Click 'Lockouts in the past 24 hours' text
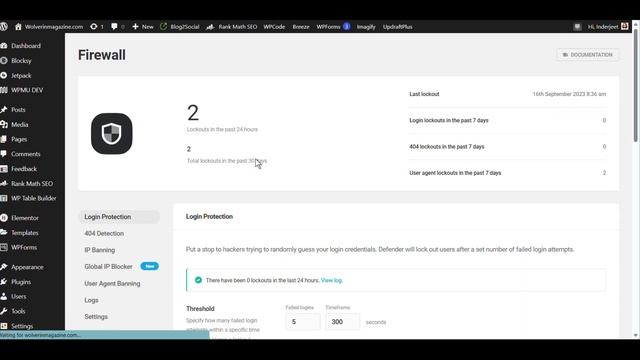This screenshot has width=640, height=360. coord(222,129)
